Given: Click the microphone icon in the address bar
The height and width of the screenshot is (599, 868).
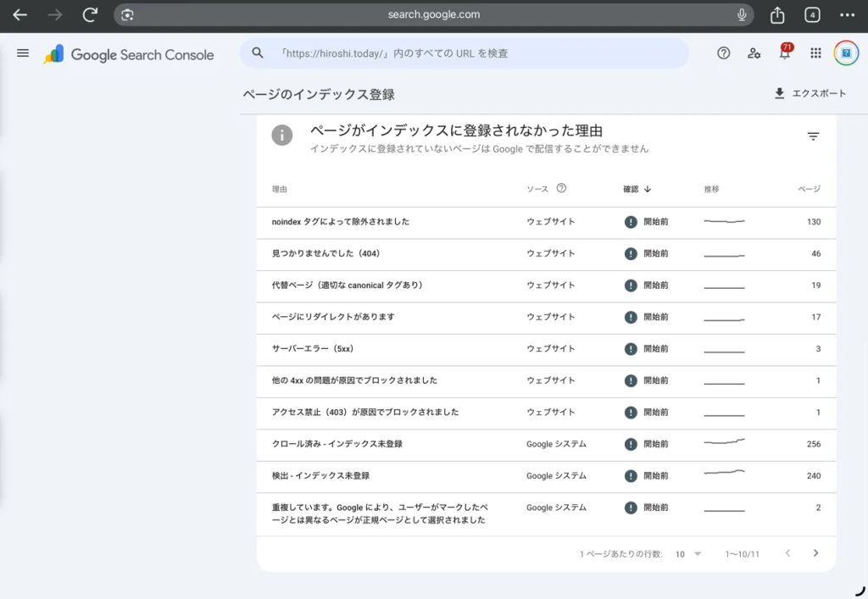Looking at the screenshot, I should (742, 14).
